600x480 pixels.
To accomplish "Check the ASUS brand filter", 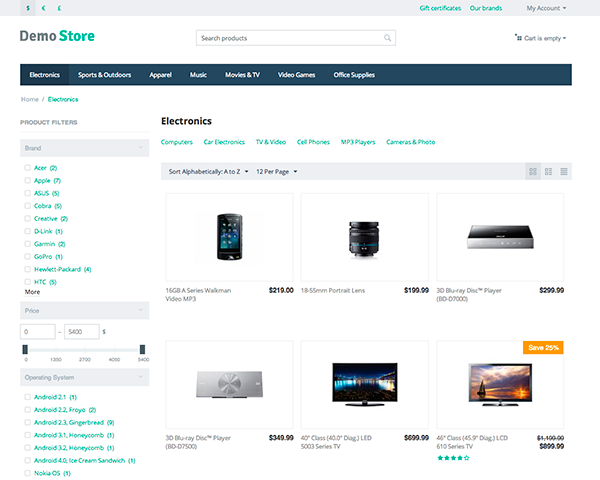I will tap(28, 193).
